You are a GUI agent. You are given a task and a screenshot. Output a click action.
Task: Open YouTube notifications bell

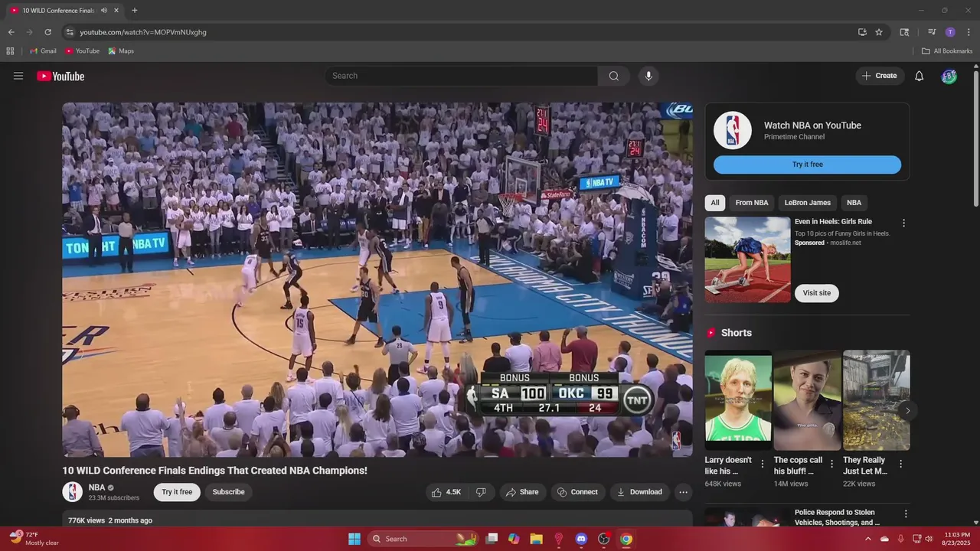(x=920, y=76)
